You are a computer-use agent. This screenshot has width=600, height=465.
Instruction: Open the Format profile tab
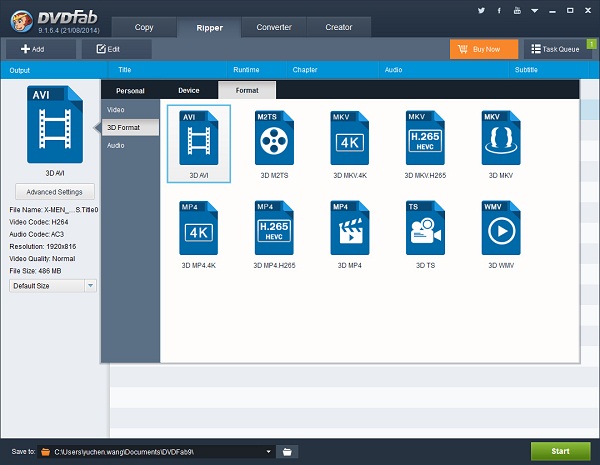click(247, 90)
